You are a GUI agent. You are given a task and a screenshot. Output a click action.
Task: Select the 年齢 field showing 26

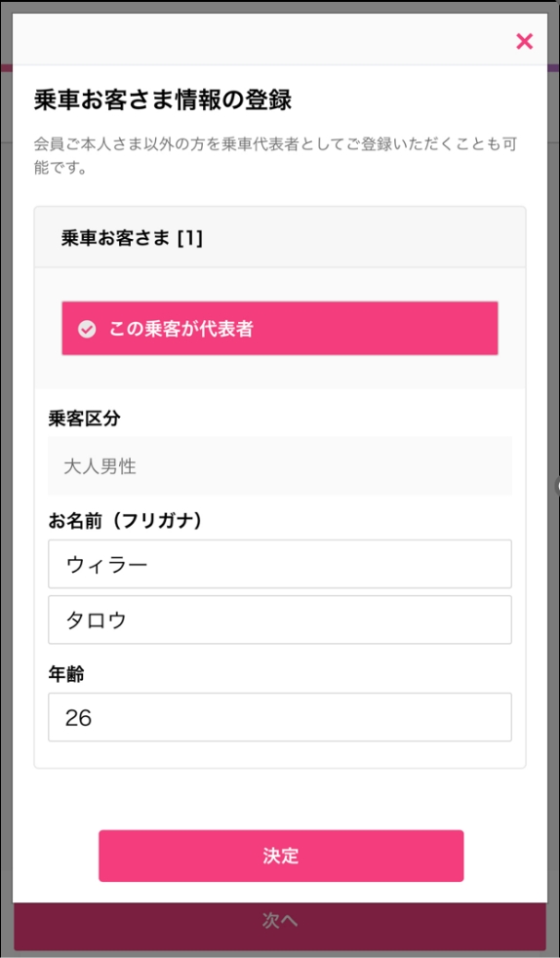click(x=280, y=717)
